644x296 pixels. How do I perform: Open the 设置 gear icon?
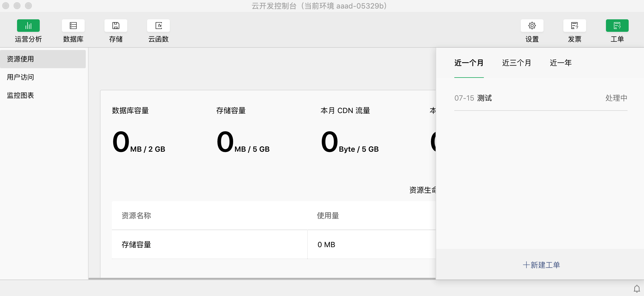(x=532, y=26)
